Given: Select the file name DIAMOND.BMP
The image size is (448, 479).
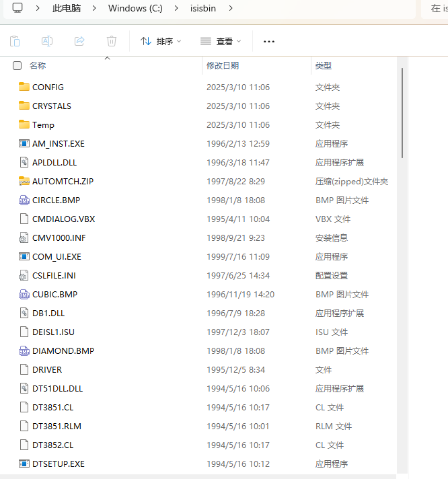Looking at the screenshot, I should click(x=63, y=351).
